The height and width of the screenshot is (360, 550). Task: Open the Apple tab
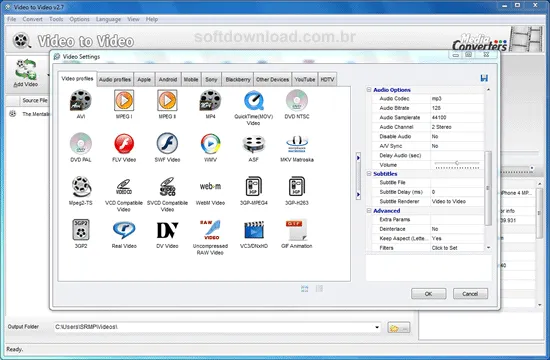point(144,80)
